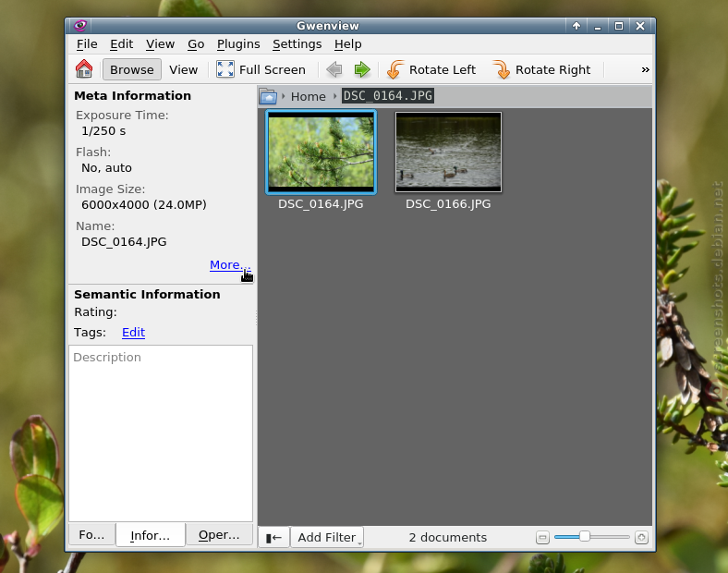Go to the start page home icon
This screenshot has height=573, width=728.
tap(84, 69)
